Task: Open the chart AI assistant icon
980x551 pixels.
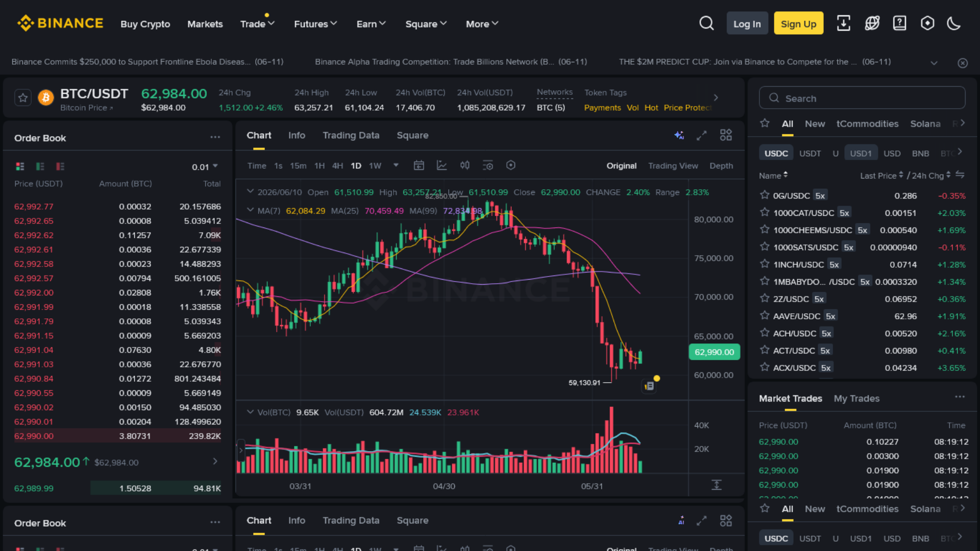Action: [x=679, y=135]
